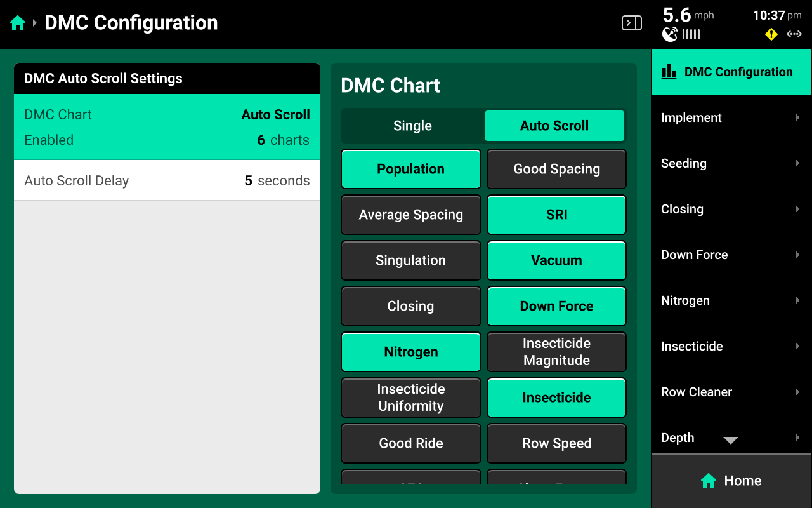Open the yellow warning alert icon
Screen dimensions: 812x508
click(771, 34)
